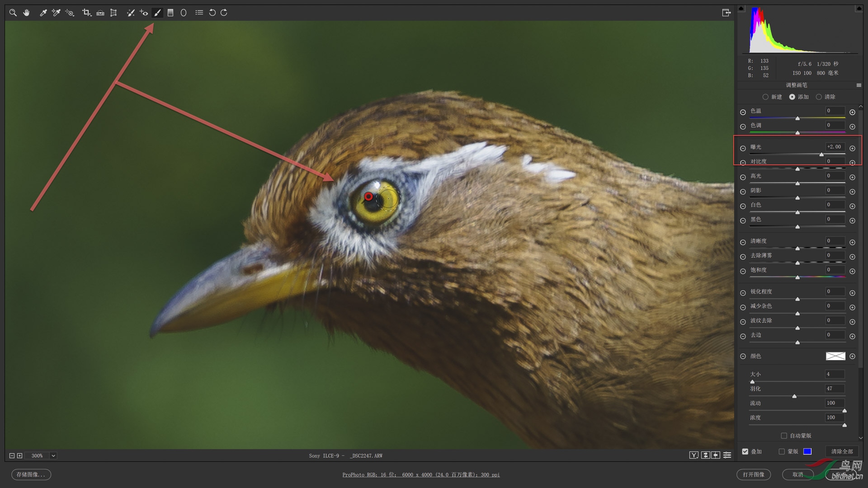Screen dimensions: 868x488
Task: Select the 清除 radio option
Action: coord(819,97)
